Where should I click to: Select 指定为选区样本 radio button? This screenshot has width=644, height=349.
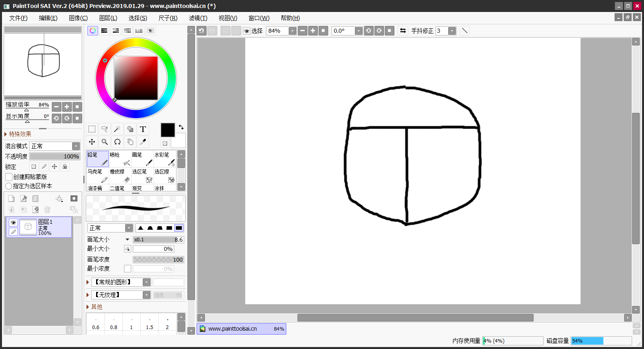tap(8, 186)
